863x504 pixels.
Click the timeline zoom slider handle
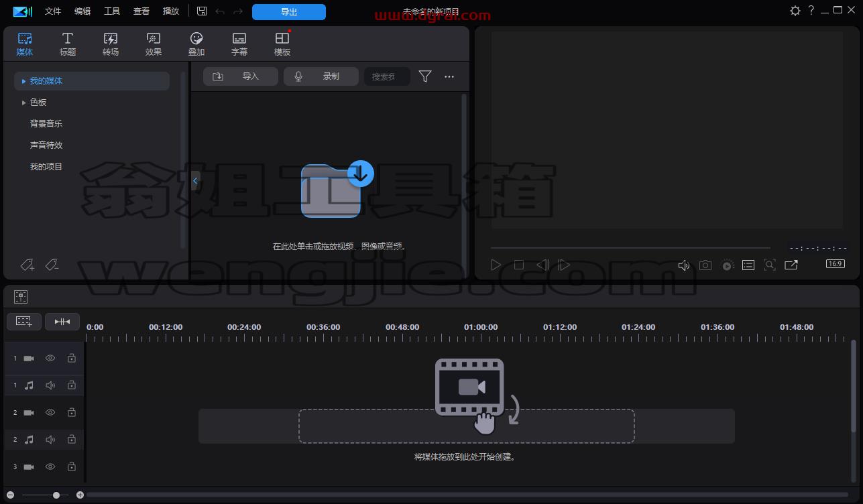56,495
